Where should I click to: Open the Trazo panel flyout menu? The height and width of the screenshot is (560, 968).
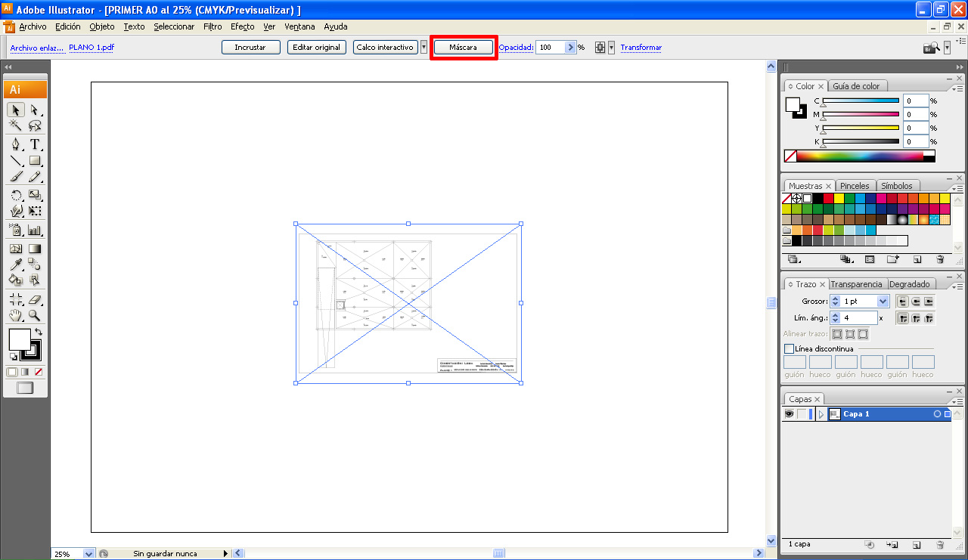coord(959,285)
